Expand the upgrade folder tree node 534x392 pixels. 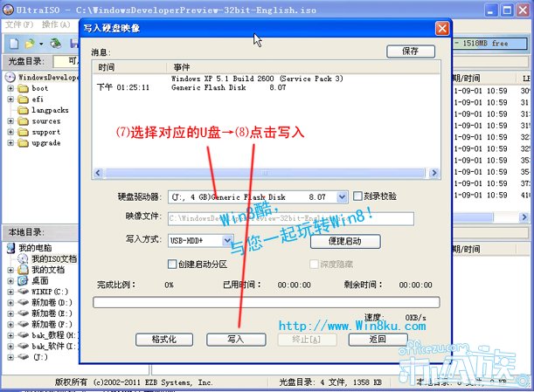tap(10, 143)
